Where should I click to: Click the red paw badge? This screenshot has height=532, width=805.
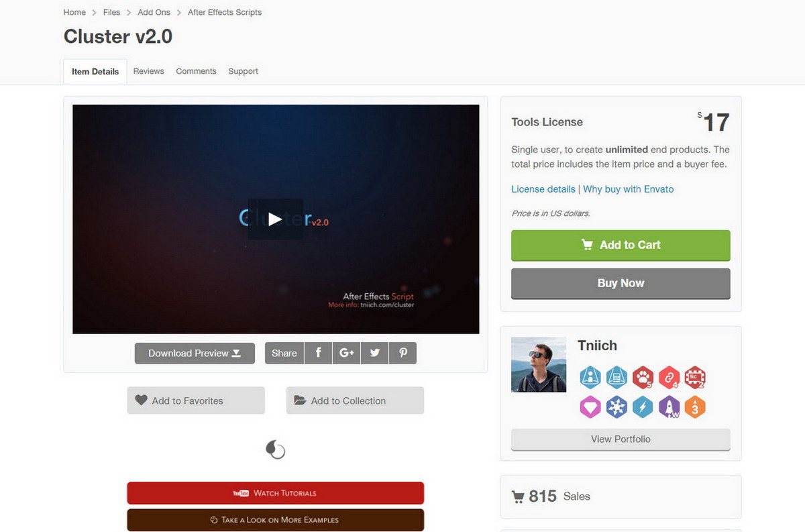point(643,378)
